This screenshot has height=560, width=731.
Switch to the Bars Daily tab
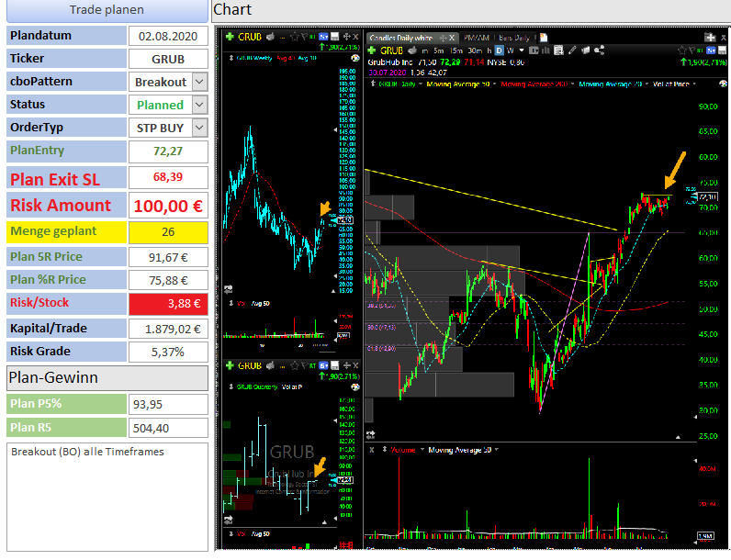(514, 38)
